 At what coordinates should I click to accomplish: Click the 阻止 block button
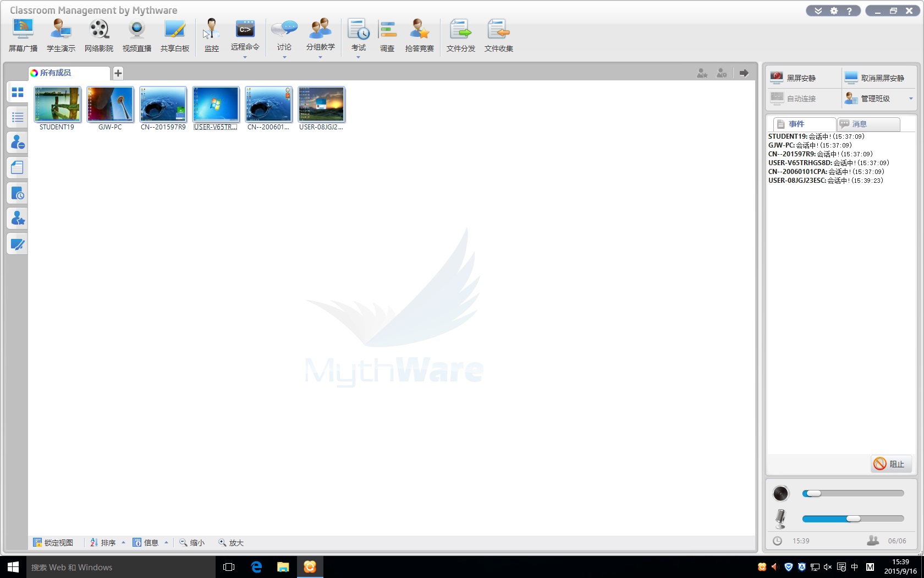point(890,464)
